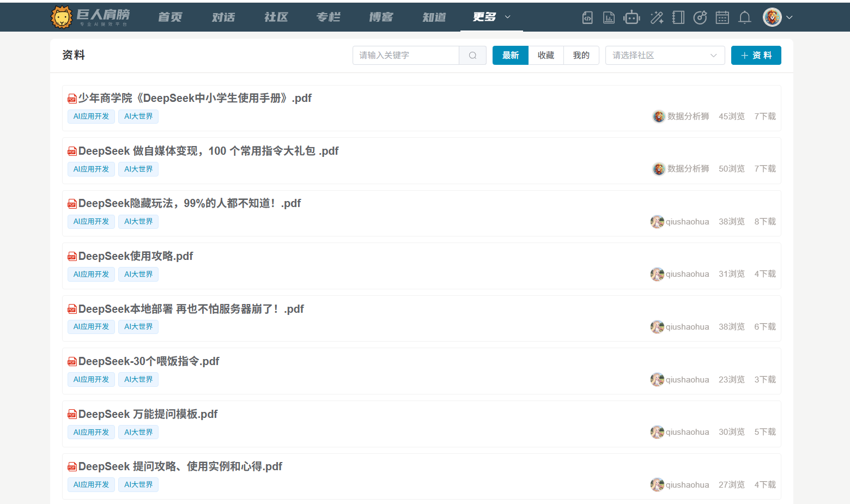Click qiushaohua avatar on 万能提问模板 row
The width and height of the screenshot is (850, 504).
pos(657,432)
